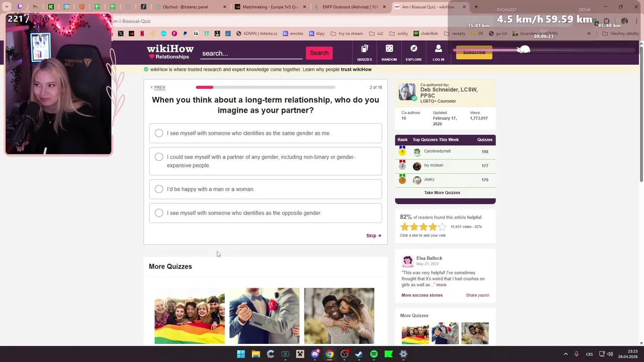Image resolution: width=644 pixels, height=362 pixels.
Task: Open the Gmail pinned tab
Action: pos(35,7)
